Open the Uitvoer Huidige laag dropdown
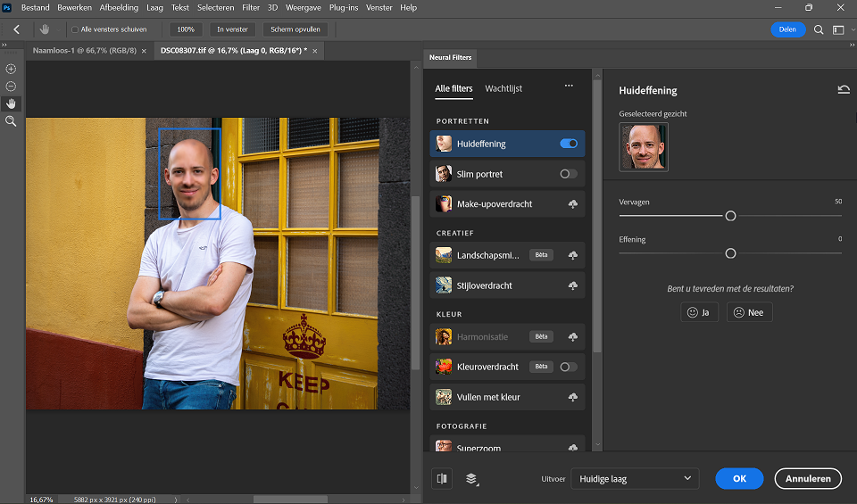 pos(634,479)
